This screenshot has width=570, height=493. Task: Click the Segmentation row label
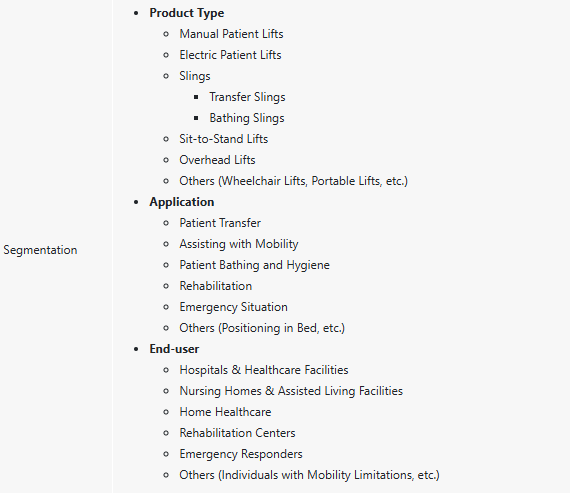[x=40, y=250]
